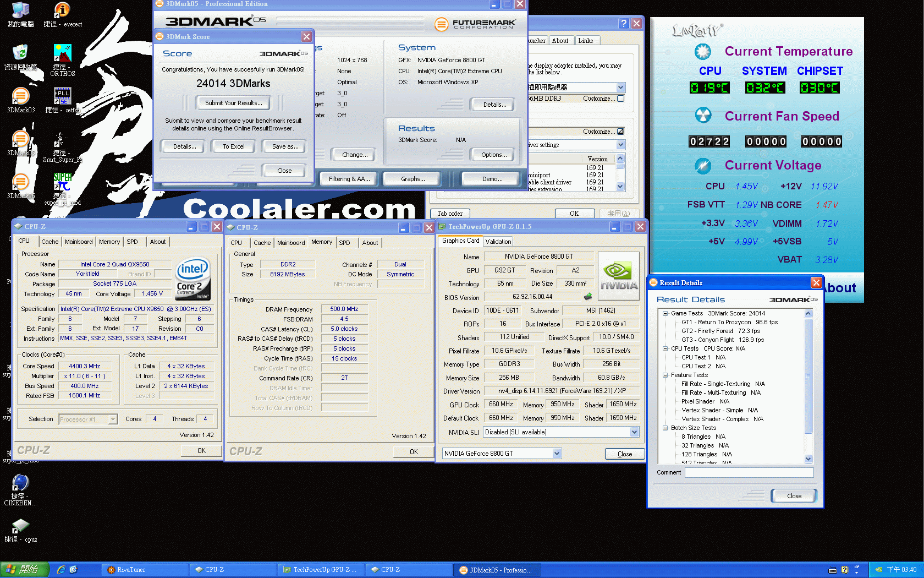Click the To Excel button
The height and width of the screenshot is (578, 924).
pyautogui.click(x=234, y=146)
